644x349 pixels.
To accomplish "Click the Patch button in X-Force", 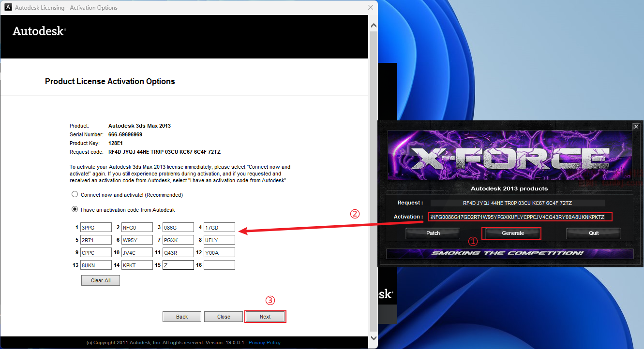I will pyautogui.click(x=433, y=233).
